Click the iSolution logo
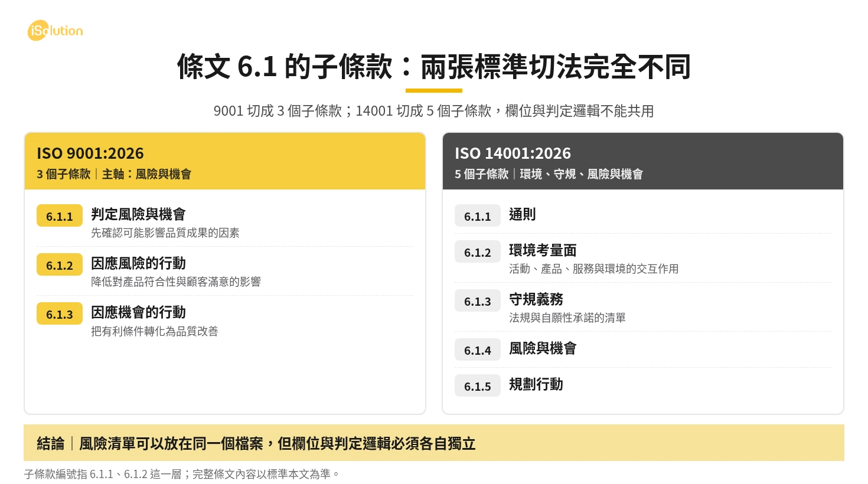The width and height of the screenshot is (868, 484). click(55, 31)
